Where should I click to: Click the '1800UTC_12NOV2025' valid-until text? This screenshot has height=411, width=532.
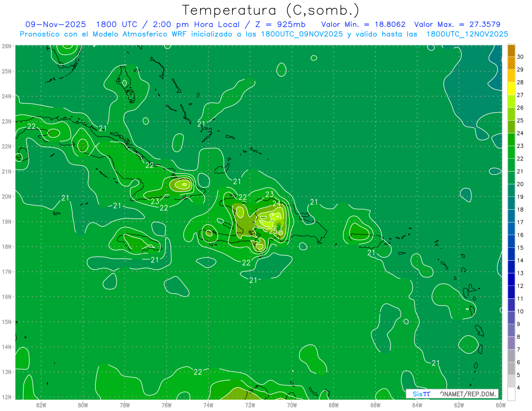pos(467,34)
